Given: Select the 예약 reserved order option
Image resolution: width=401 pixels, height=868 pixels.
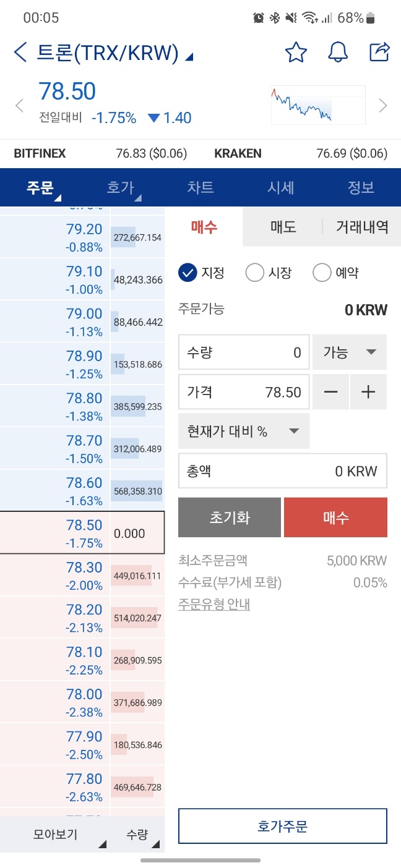Looking at the screenshot, I should click(336, 273).
